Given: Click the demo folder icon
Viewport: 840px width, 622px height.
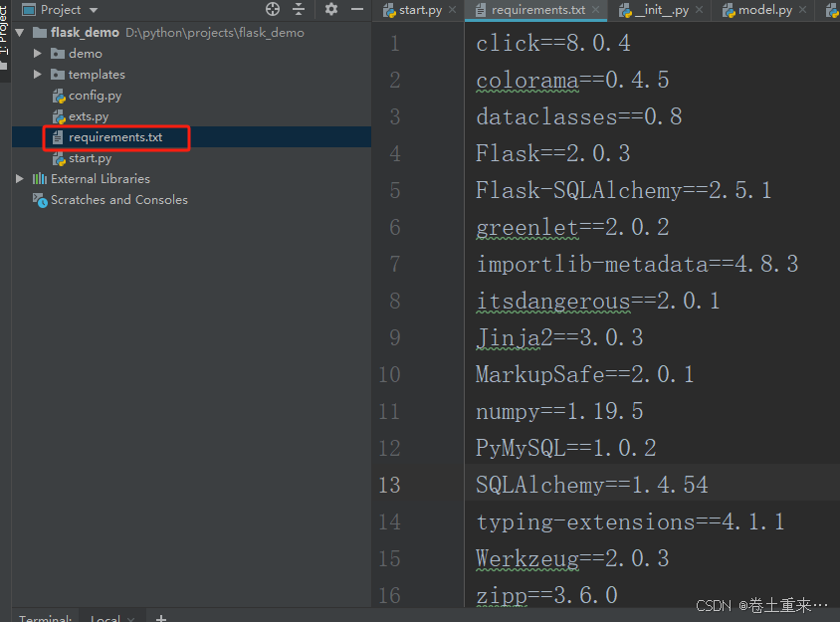Looking at the screenshot, I should (58, 54).
